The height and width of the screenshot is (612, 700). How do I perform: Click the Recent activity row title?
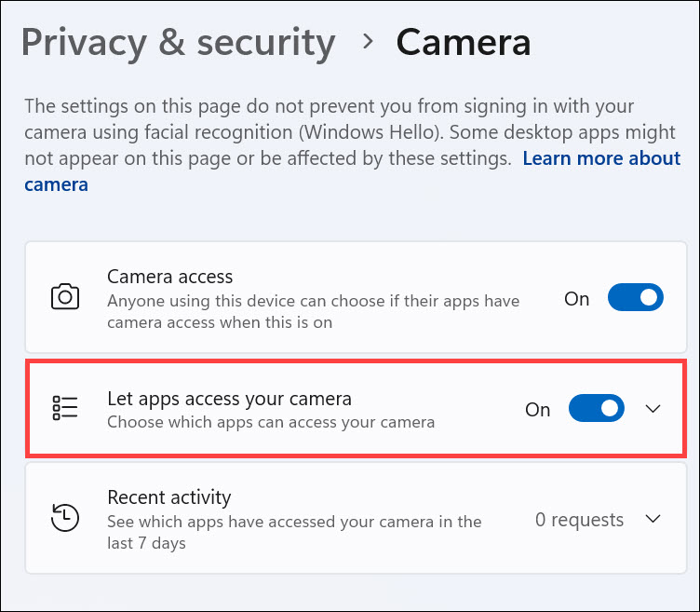click(x=168, y=496)
